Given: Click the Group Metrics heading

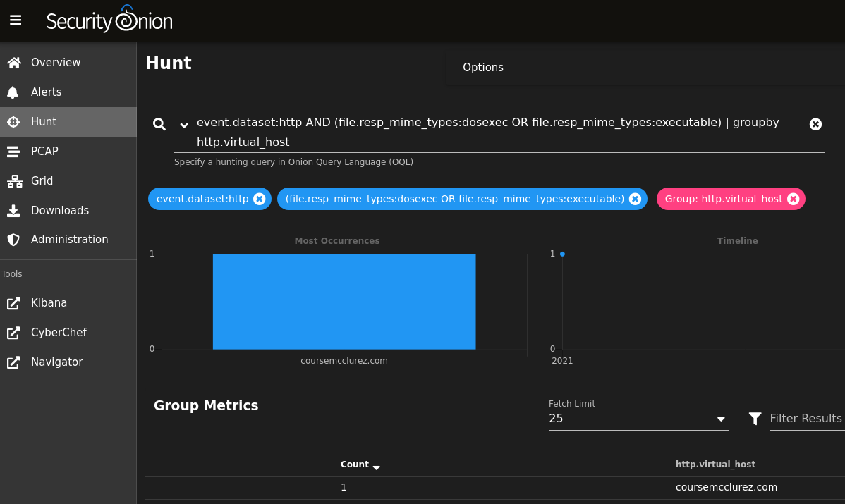Looking at the screenshot, I should pyautogui.click(x=206, y=405).
